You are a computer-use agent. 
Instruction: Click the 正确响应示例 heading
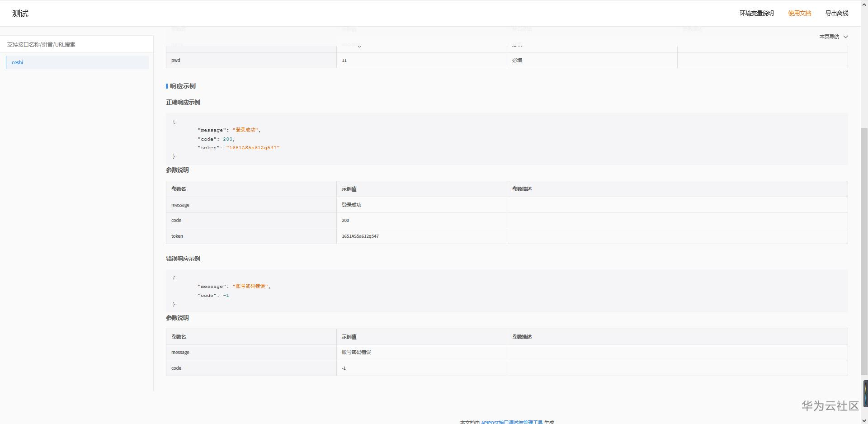point(183,102)
